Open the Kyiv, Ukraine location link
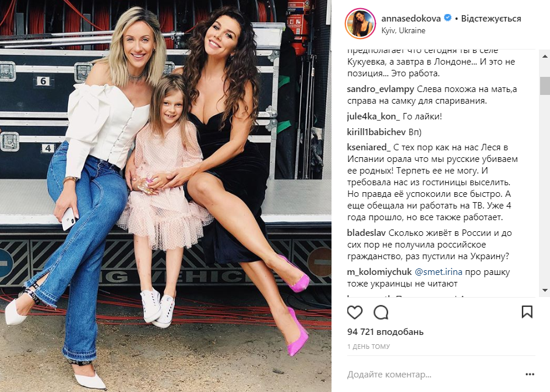 [x=403, y=30]
